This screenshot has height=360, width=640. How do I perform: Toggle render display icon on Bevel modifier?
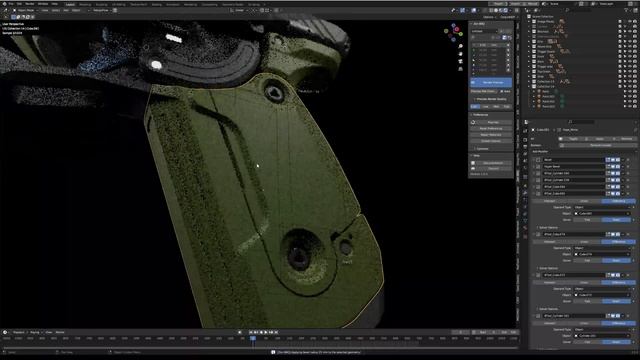(x=618, y=160)
